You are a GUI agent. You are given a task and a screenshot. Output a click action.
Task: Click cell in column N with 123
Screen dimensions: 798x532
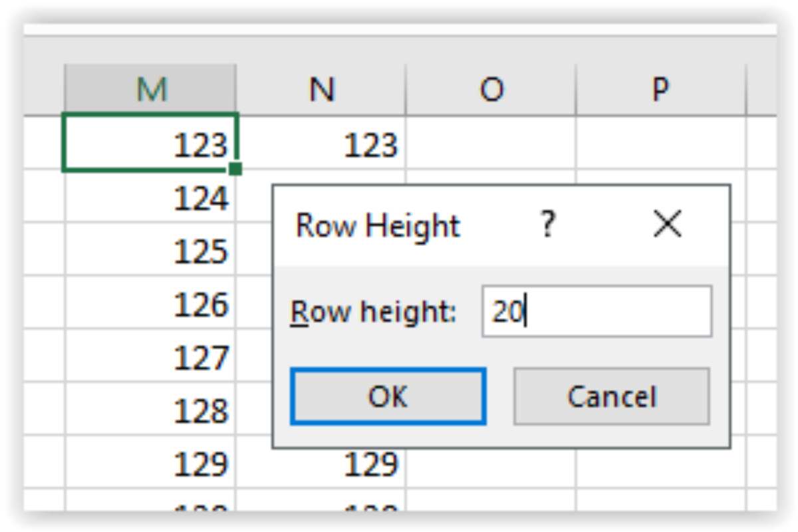point(321,144)
